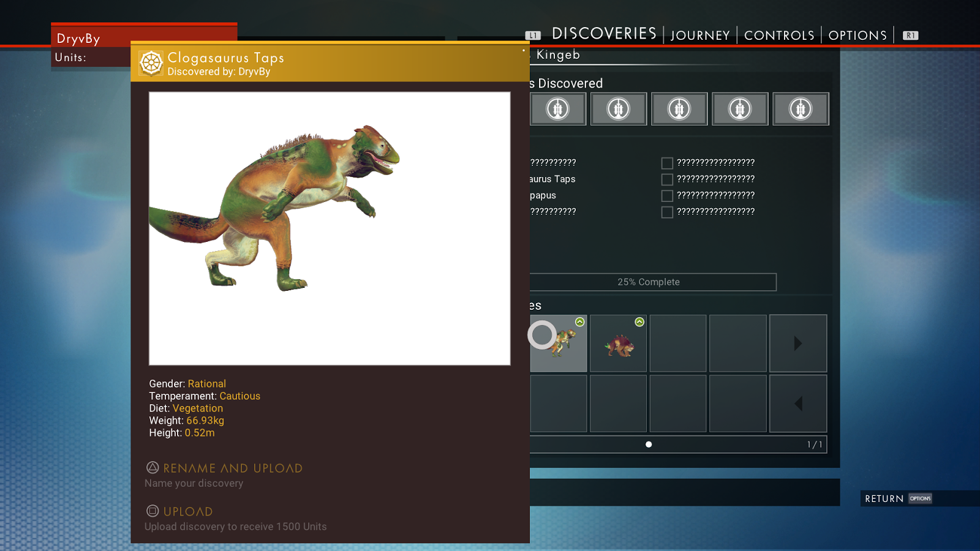Click the Return button
980x551 pixels.
[884, 499]
